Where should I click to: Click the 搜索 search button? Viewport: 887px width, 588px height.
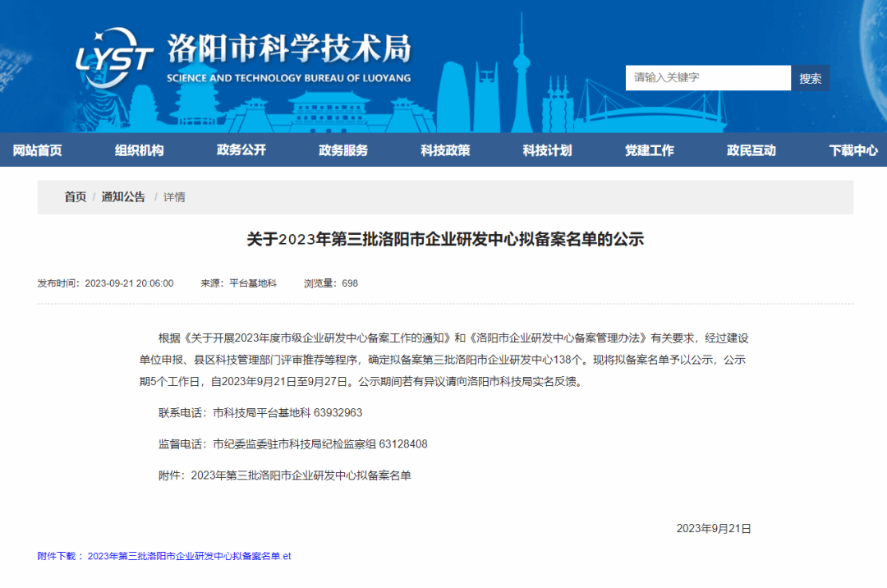(810, 78)
